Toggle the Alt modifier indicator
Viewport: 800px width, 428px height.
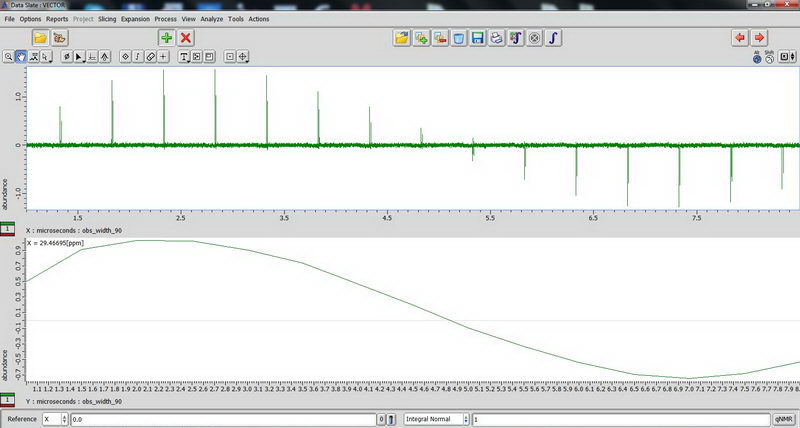756,58
